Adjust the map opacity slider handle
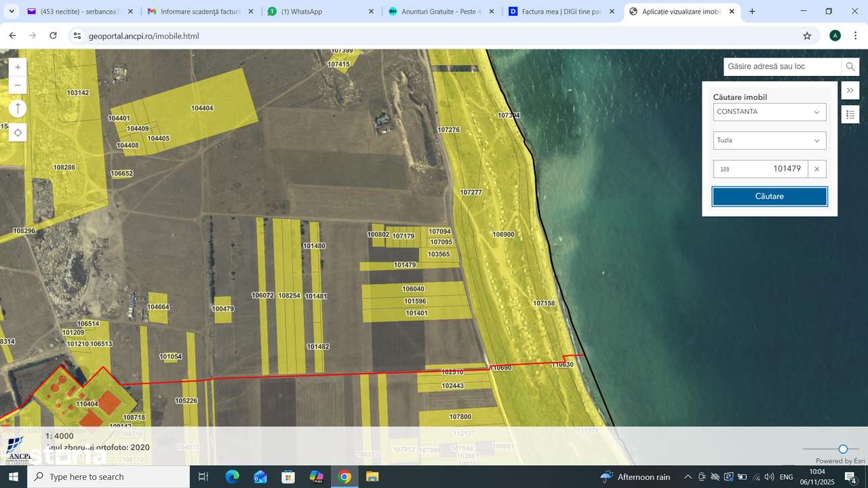The height and width of the screenshot is (488, 868). click(x=843, y=449)
